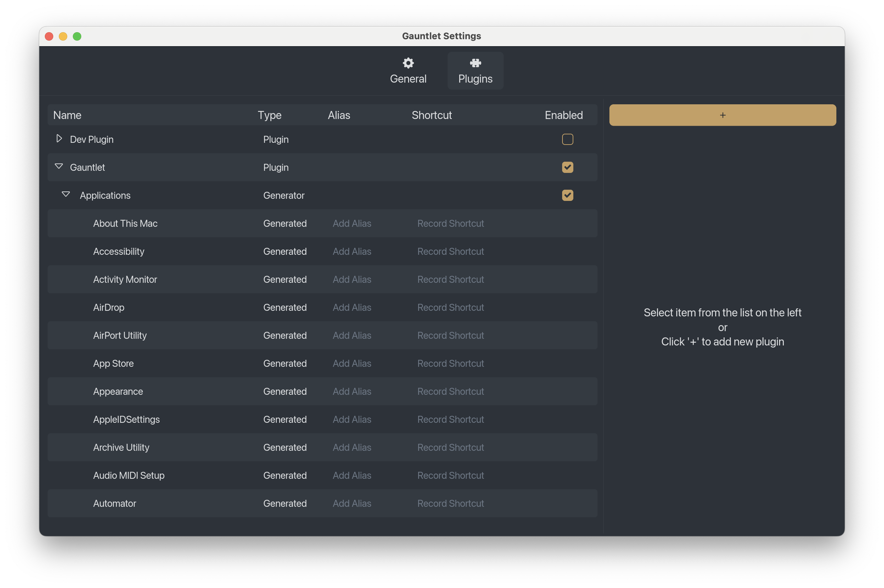Record Shortcut for Archive Utility
The image size is (884, 588).
[450, 447]
